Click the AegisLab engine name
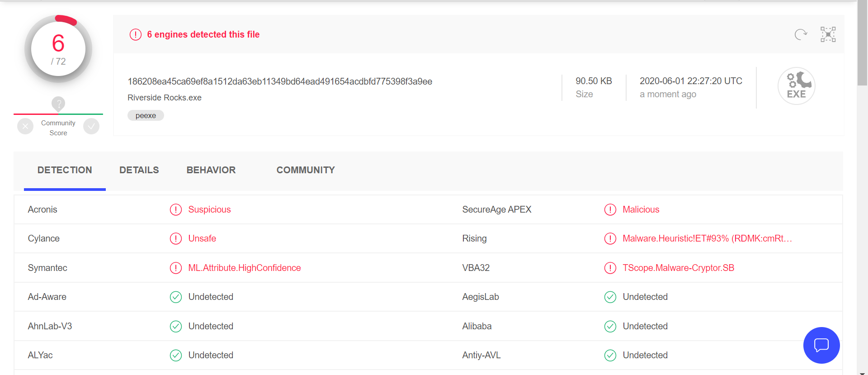868x375 pixels. [481, 297]
